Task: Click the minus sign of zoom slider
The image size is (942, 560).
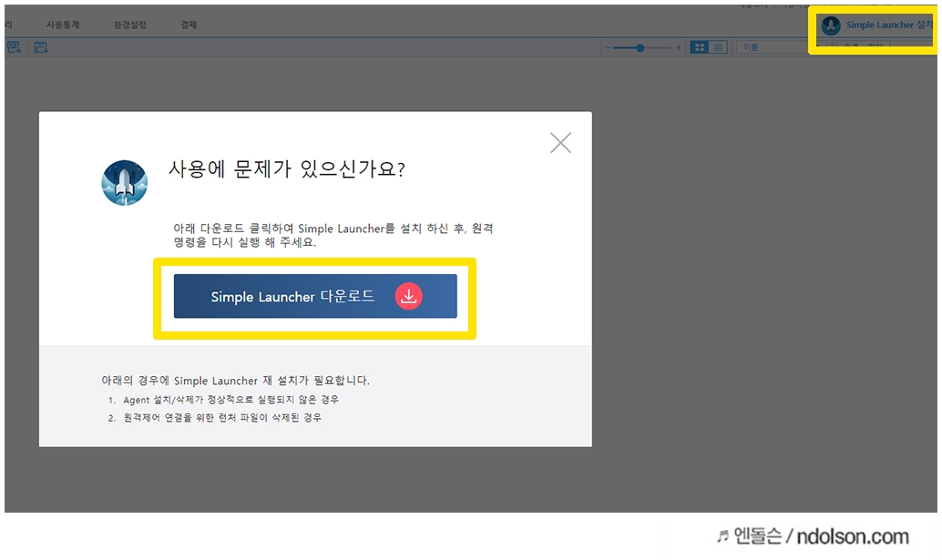Action: (608, 47)
